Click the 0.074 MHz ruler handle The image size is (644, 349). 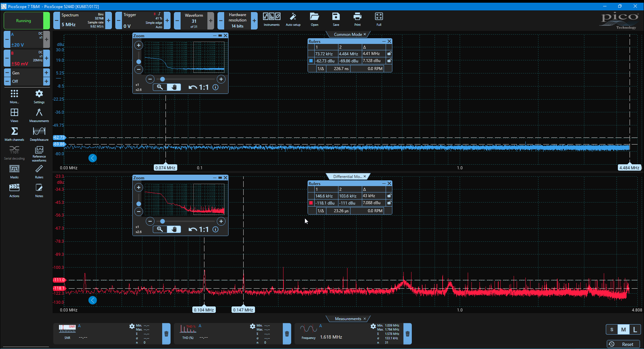166,168
